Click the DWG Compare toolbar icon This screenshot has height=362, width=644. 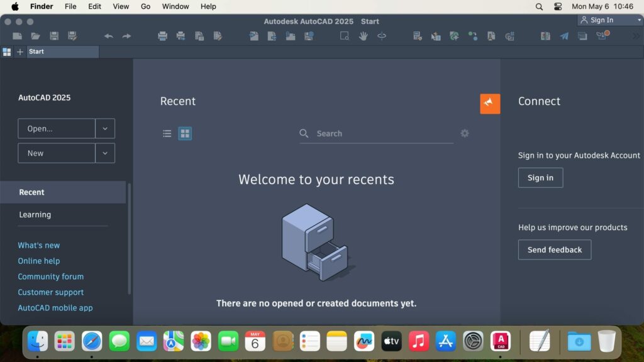point(545,36)
